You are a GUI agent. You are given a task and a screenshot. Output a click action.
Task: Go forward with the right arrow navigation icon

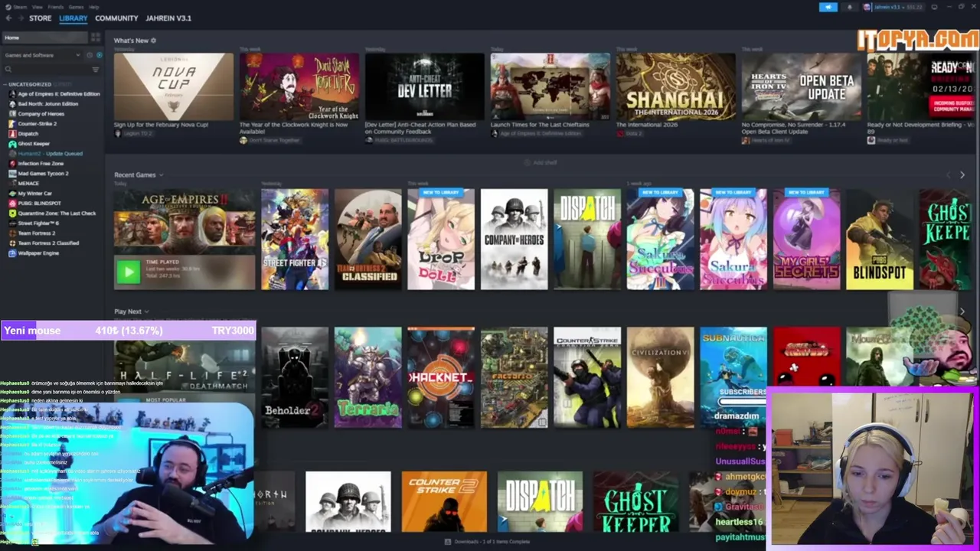[x=20, y=18]
